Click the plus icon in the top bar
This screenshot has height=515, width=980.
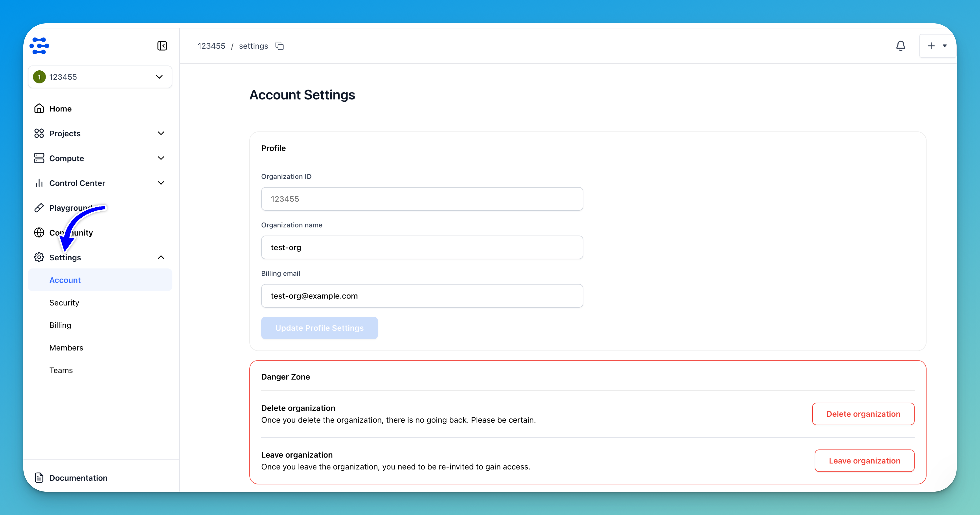point(931,46)
